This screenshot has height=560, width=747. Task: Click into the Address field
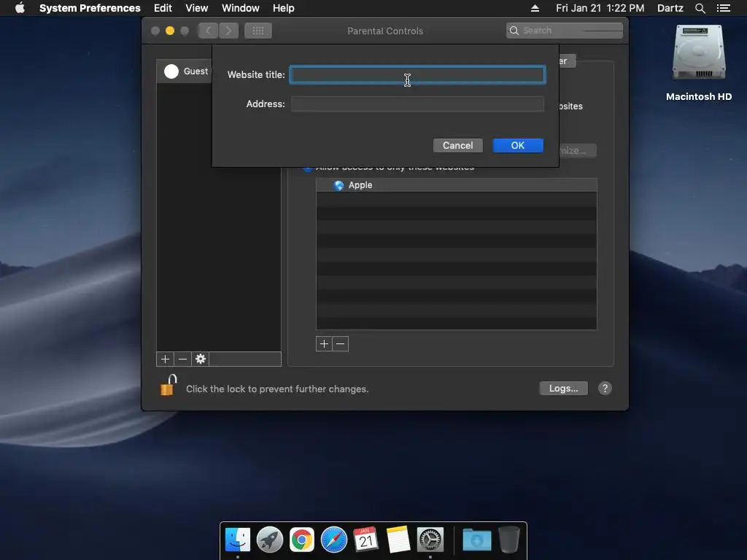pos(417,104)
